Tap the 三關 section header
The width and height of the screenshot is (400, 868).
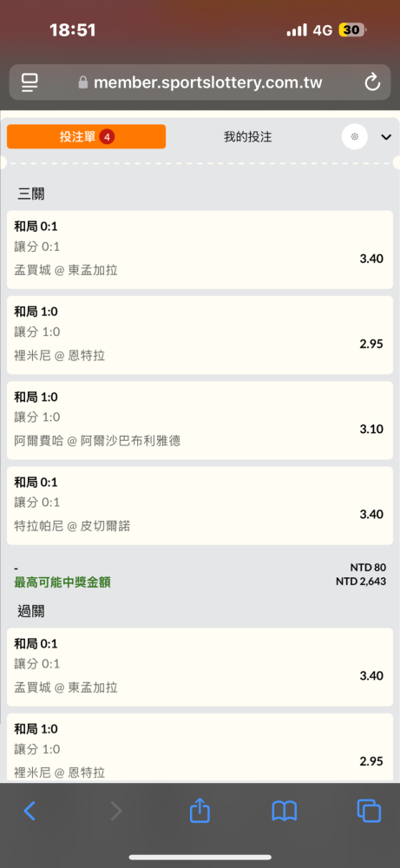point(31,194)
